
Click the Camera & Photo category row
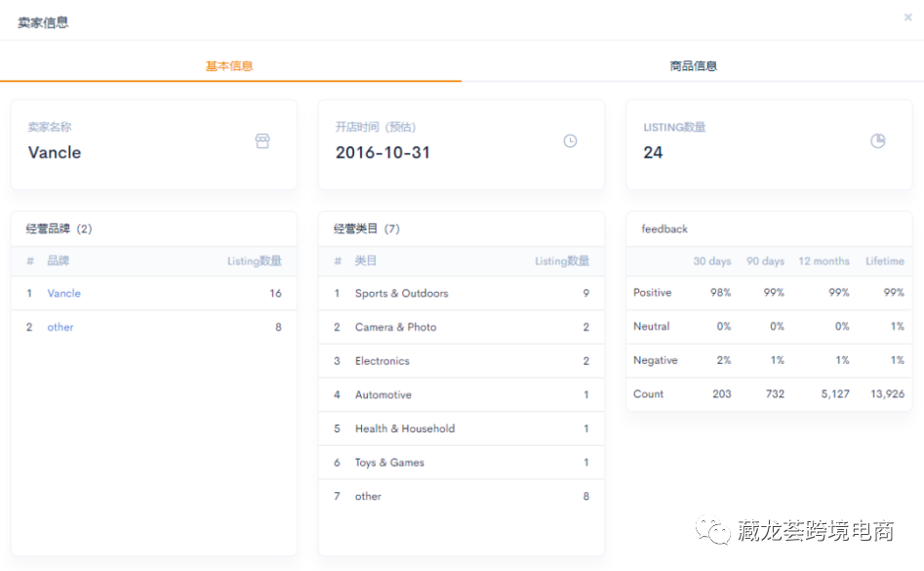395,327
